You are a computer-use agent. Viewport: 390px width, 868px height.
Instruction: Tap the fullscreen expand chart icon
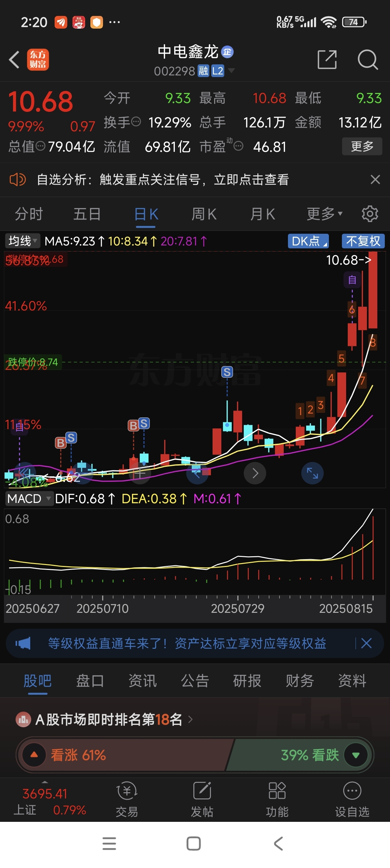[x=312, y=473]
